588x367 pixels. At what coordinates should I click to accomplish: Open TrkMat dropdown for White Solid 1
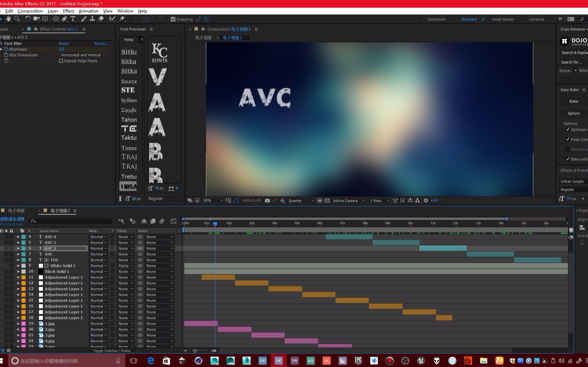[x=126, y=266]
